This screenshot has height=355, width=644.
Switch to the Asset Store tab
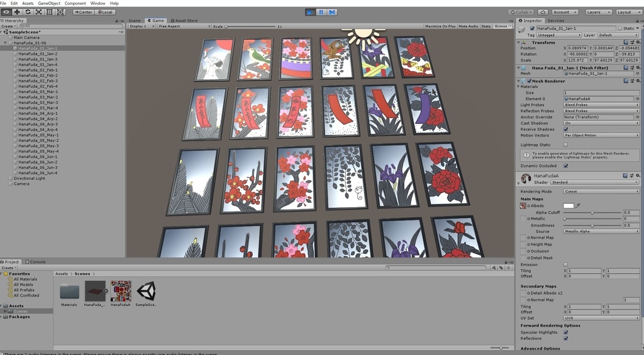point(184,21)
